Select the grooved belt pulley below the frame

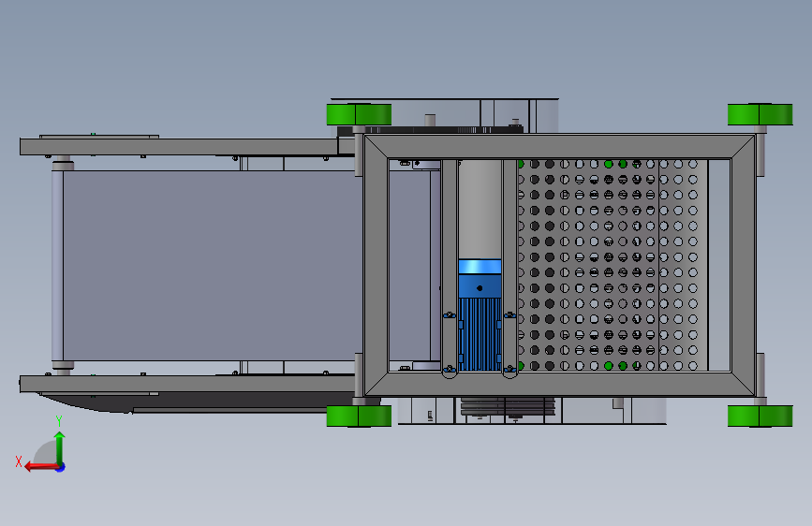click(x=508, y=407)
